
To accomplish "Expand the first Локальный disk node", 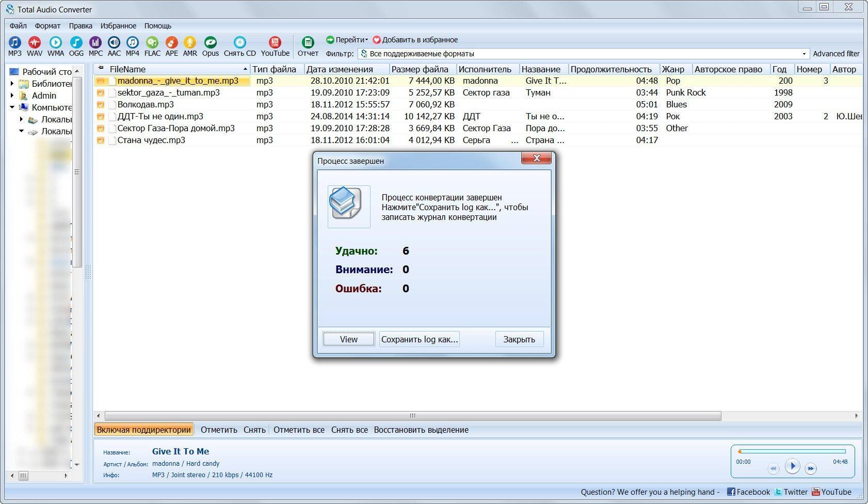I will [22, 119].
